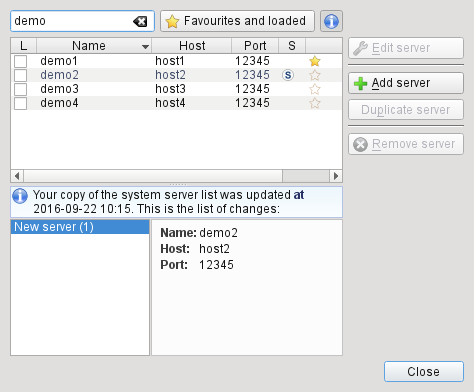Click the 'Port: 12345' detail line

coord(197,265)
